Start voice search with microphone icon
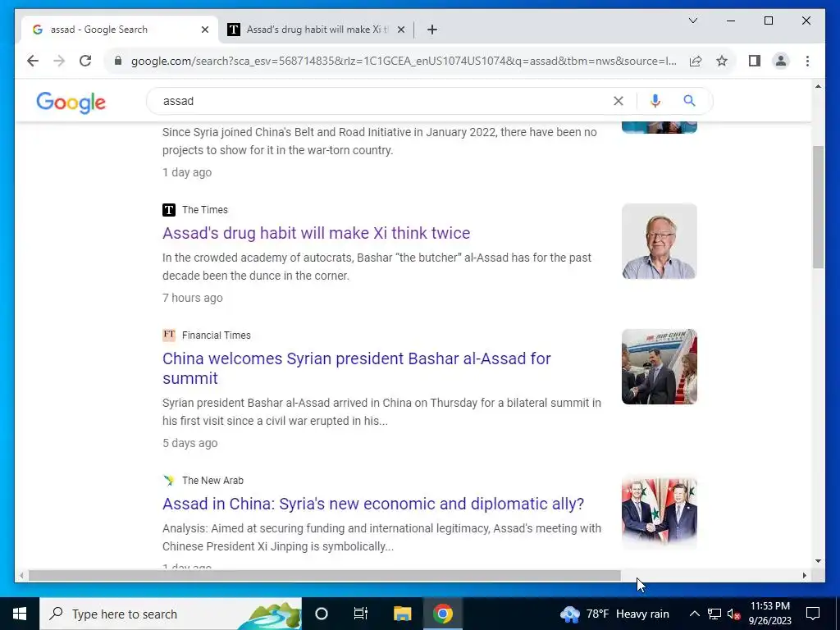This screenshot has width=840, height=630. coord(655,101)
